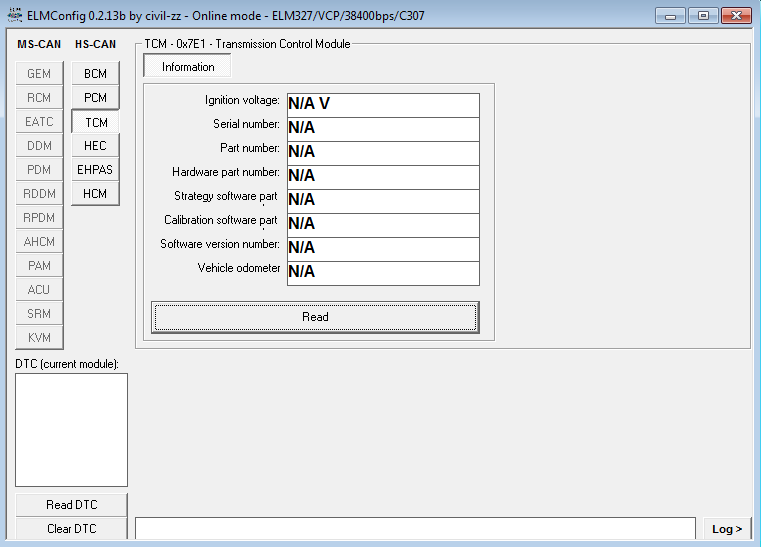Select the PCM module button
Screen dimensions: 761x547
click(x=95, y=98)
